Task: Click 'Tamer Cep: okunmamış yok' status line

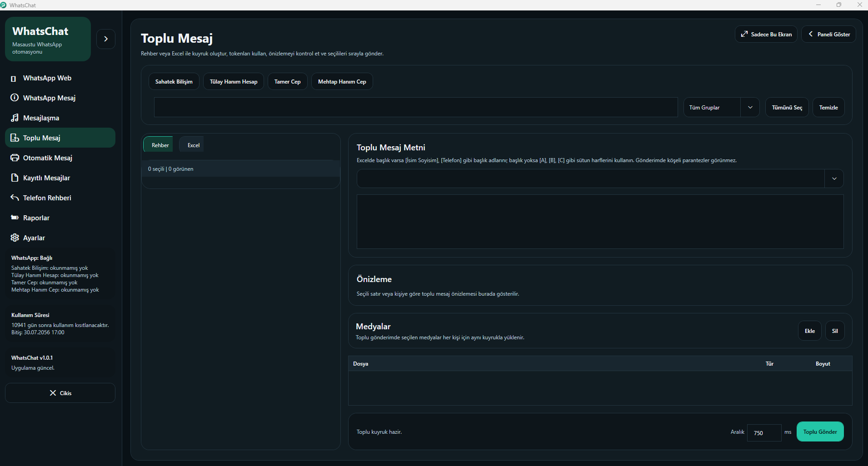Action: point(44,283)
